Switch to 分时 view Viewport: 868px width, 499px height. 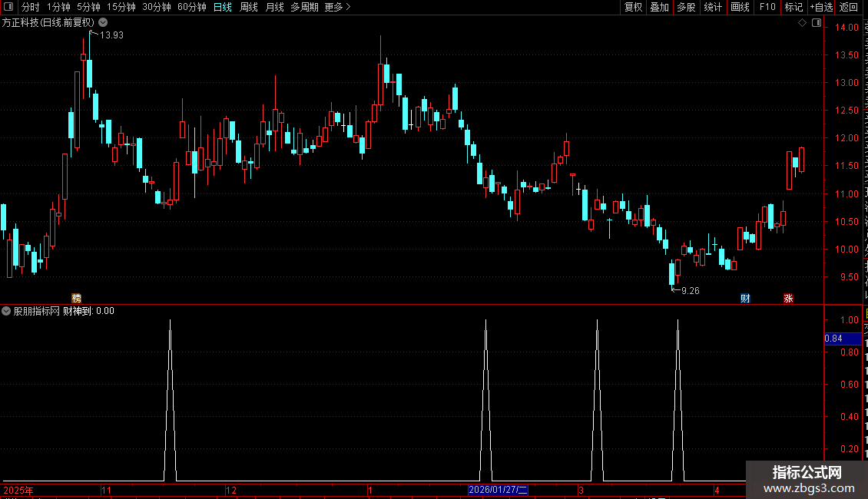coord(31,7)
